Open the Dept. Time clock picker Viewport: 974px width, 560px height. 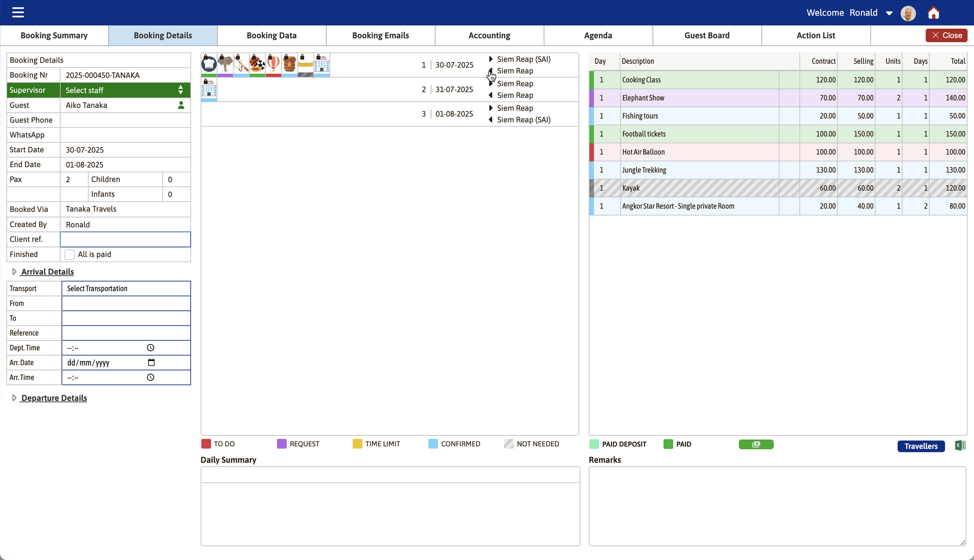pyautogui.click(x=150, y=348)
